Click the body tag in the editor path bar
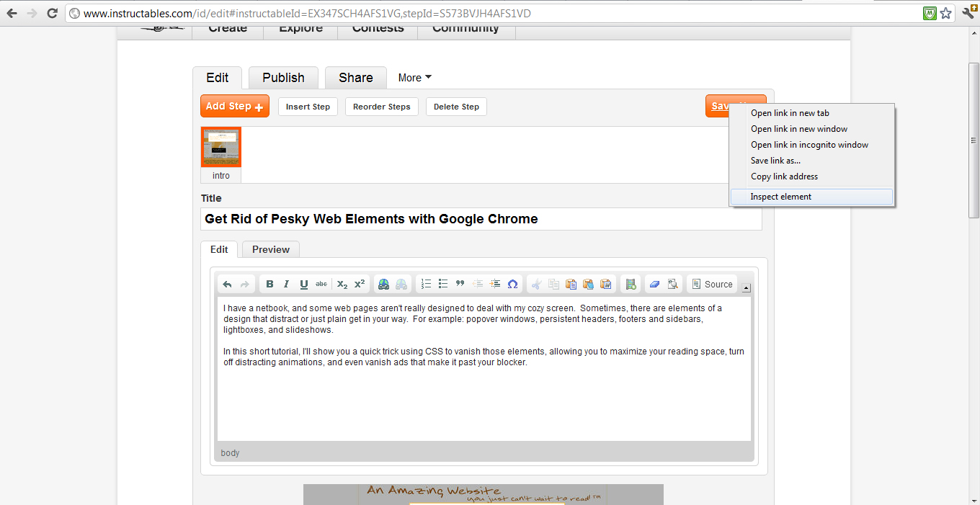 pyautogui.click(x=231, y=453)
